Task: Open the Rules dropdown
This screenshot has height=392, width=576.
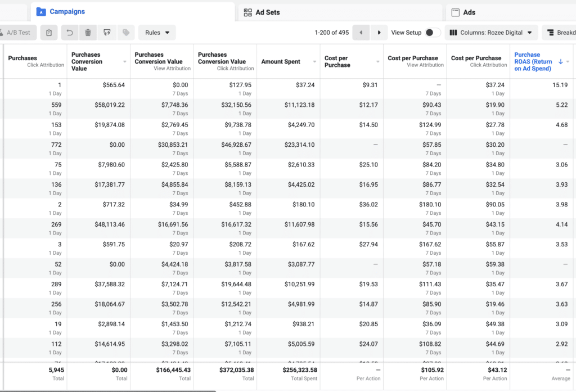Action: [157, 33]
